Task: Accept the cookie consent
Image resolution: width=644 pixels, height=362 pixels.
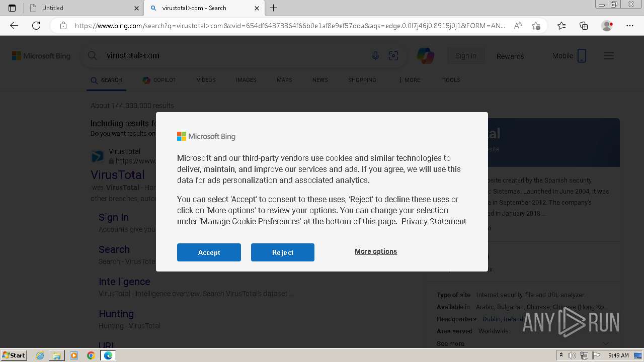Action: [x=209, y=252]
